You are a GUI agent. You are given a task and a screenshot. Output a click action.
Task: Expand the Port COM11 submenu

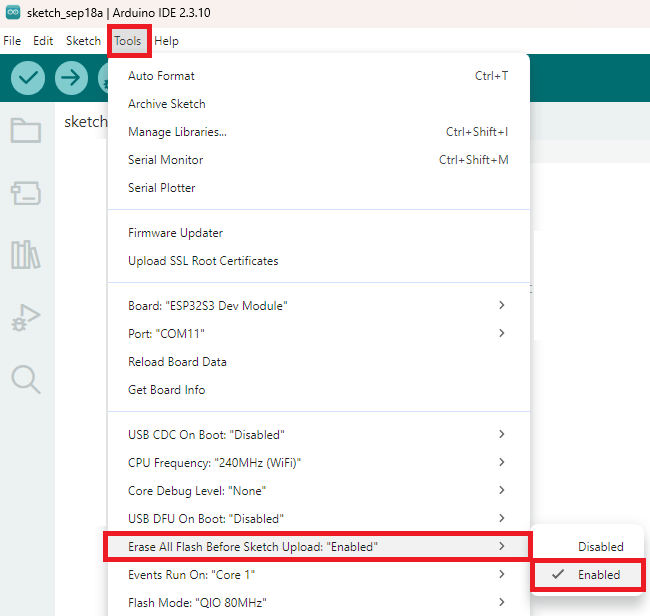pos(319,333)
